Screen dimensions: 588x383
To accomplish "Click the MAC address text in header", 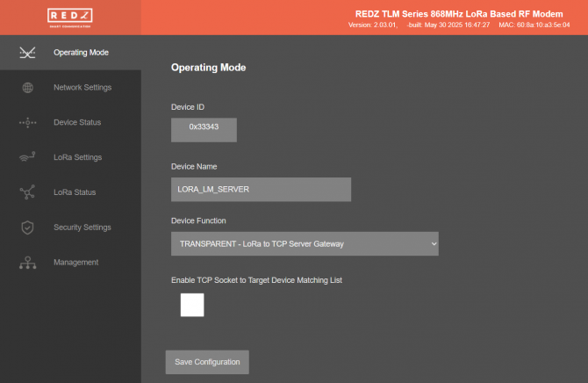I will tap(534, 25).
